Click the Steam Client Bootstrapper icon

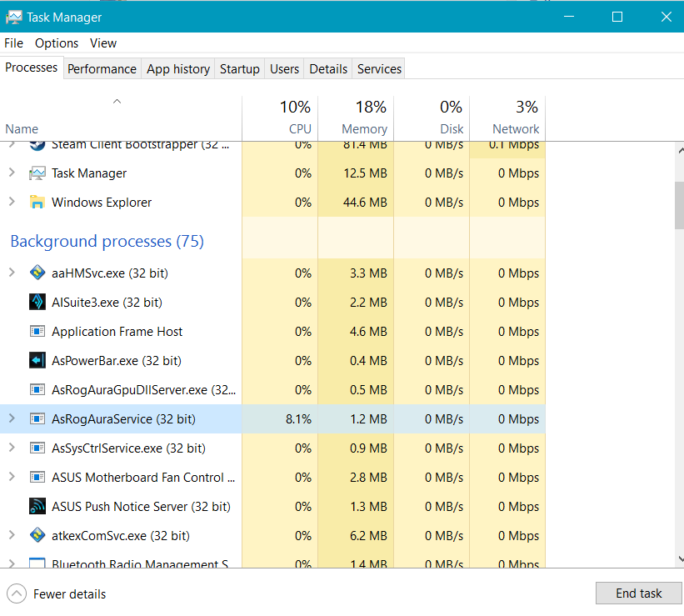[37, 145]
